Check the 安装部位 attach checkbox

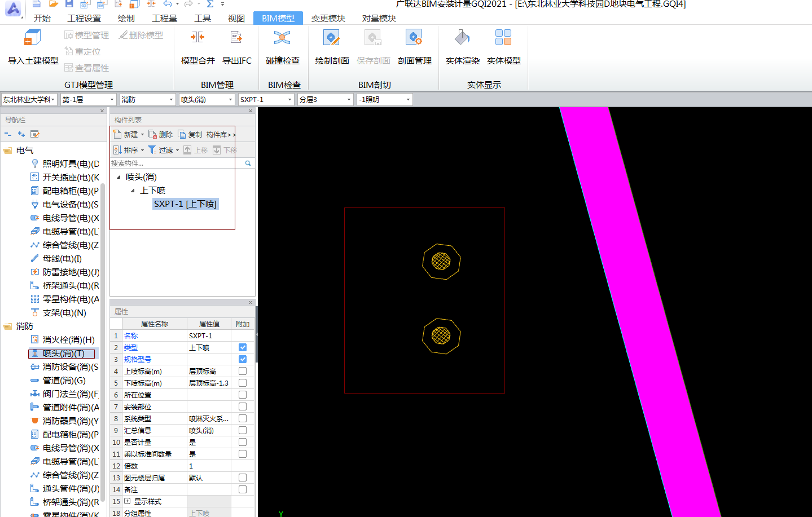(x=243, y=406)
